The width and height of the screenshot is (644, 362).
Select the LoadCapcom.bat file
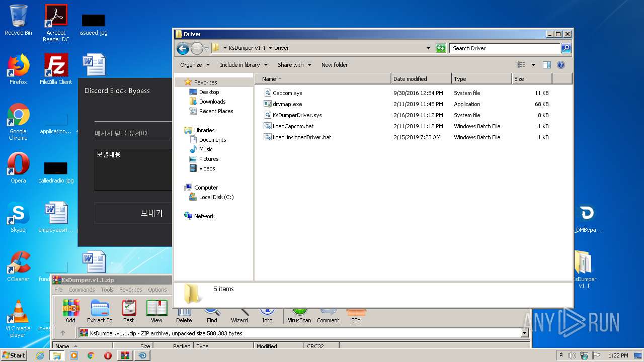[293, 126]
